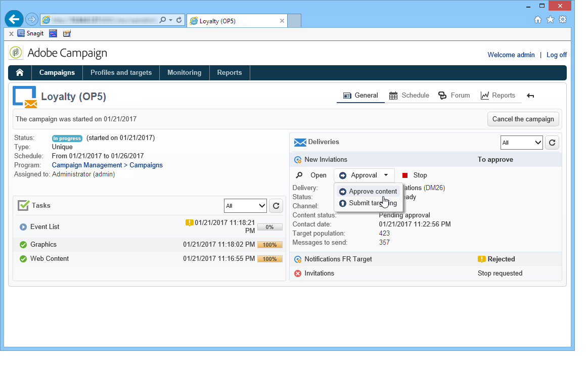Click the Graphics green check icon
Image resolution: width=588 pixels, height=365 pixels.
click(x=23, y=245)
